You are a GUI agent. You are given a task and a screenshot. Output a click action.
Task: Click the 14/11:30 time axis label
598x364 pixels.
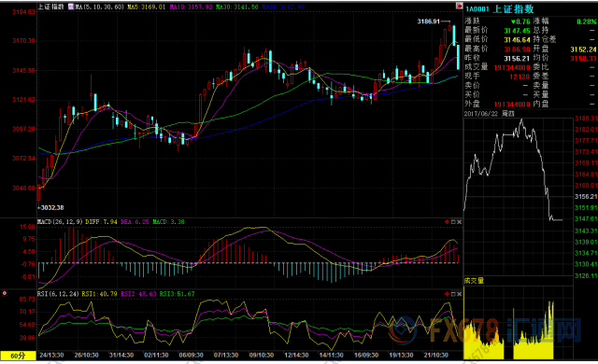pyautogui.click(x=331, y=356)
